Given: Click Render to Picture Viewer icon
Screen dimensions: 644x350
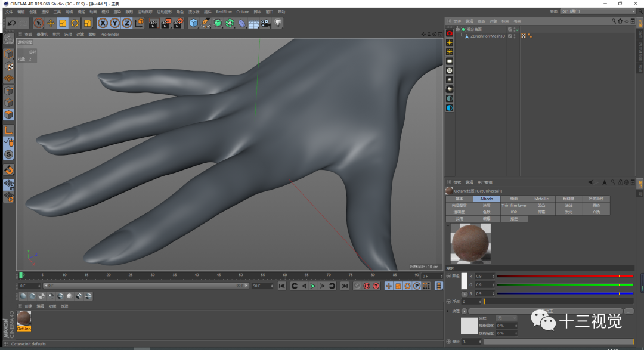Looking at the screenshot, I should pyautogui.click(x=166, y=23).
